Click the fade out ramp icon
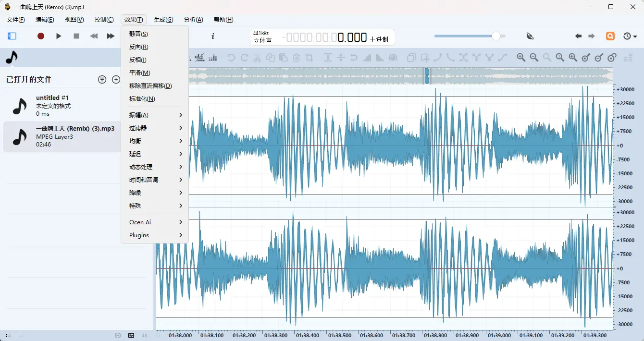The image size is (644, 341). (380, 58)
